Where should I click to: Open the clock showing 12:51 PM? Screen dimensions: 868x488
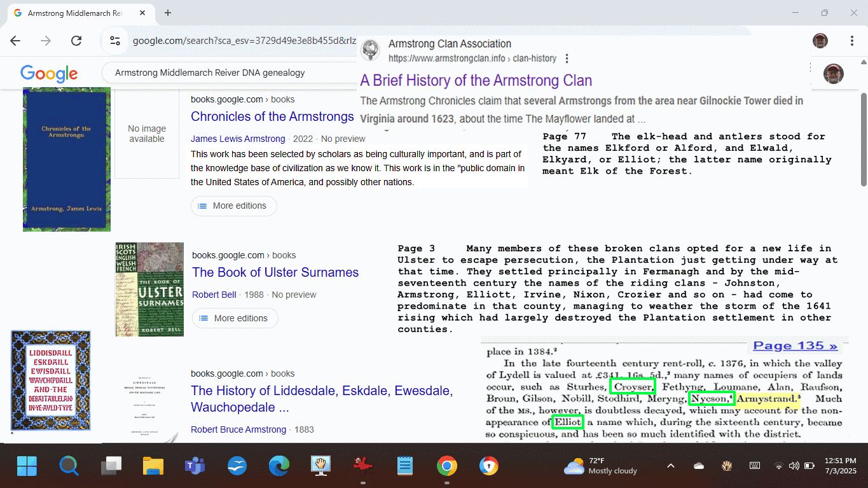coord(840,466)
